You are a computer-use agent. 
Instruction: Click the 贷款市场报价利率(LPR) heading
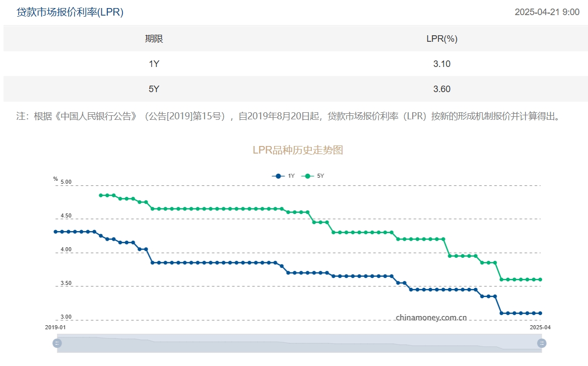click(70, 12)
